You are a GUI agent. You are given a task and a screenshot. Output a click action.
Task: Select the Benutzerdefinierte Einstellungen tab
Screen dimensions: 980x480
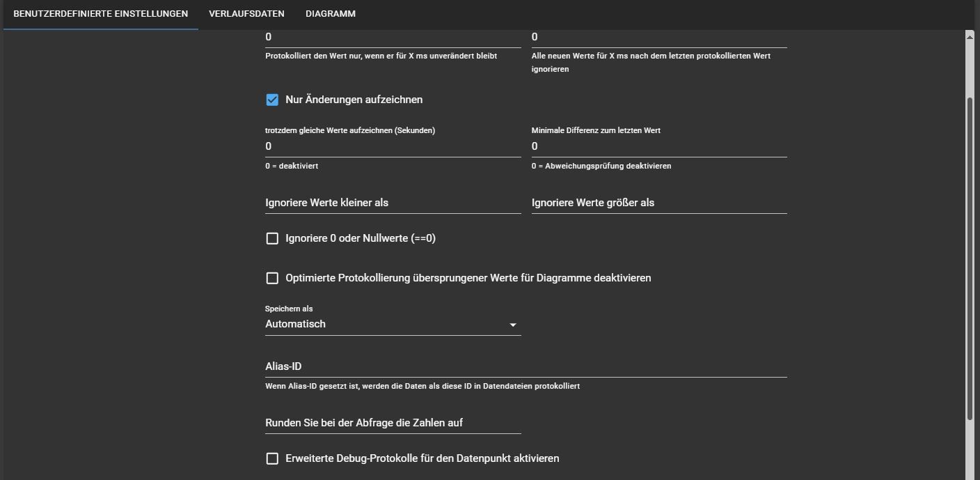100,14
